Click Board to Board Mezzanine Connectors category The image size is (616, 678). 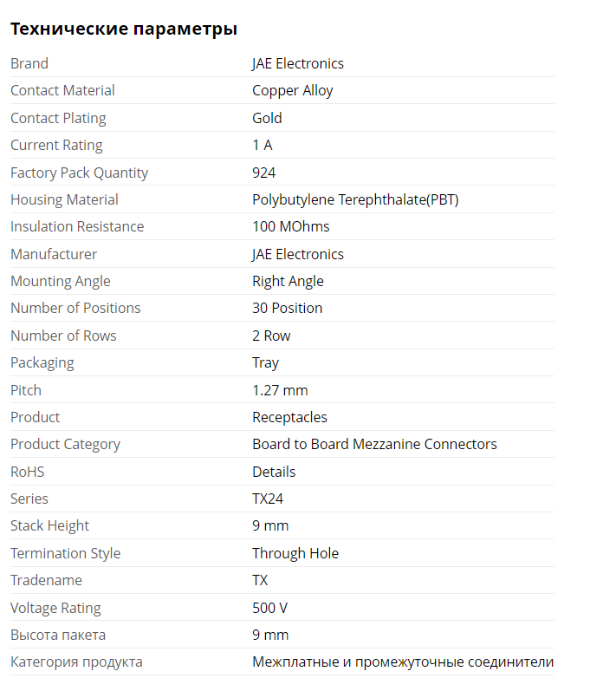(374, 444)
